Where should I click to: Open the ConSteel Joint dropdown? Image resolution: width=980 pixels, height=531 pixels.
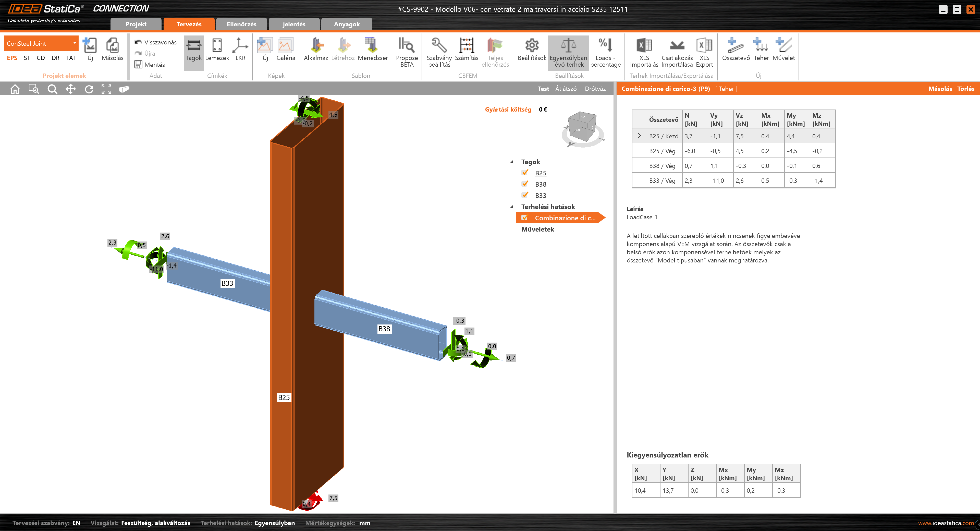[75, 43]
